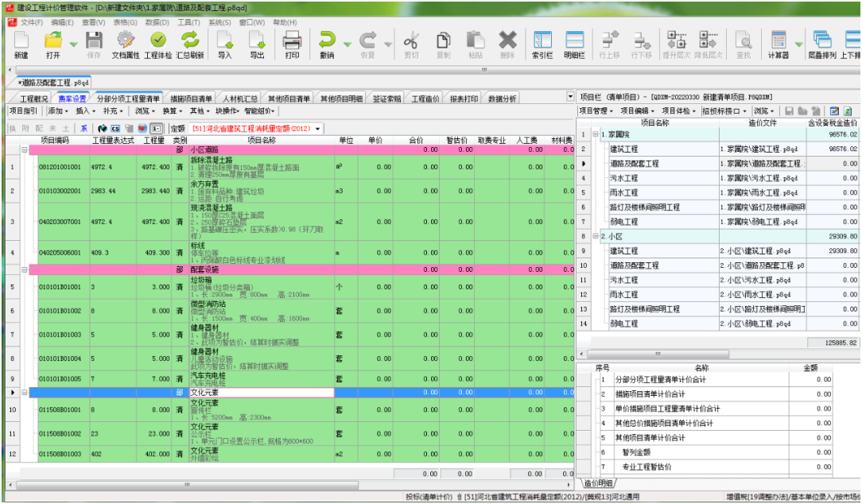This screenshot has width=862, height=504.
Task: Switch to the 人材机汇总 tab
Action: click(x=239, y=99)
